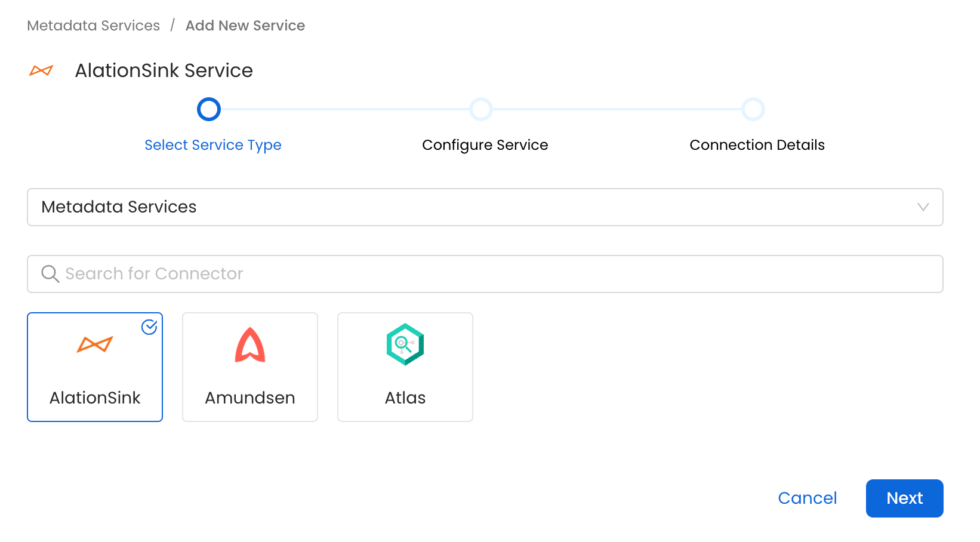Screen dimensions: 980x542
Task: Open Metadata Services from the breadcrumb
Action: (x=93, y=25)
